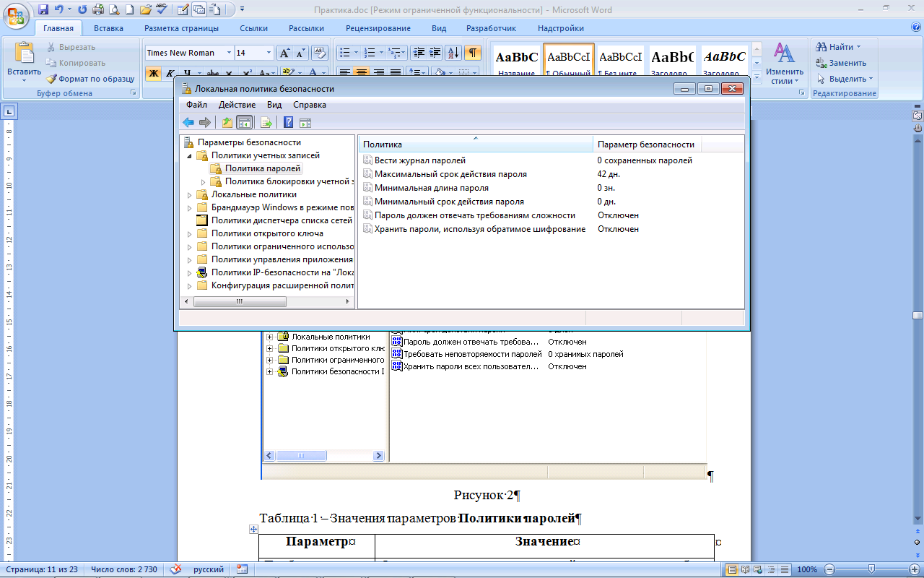Open the font size 14 dropdown

pyautogui.click(x=269, y=53)
